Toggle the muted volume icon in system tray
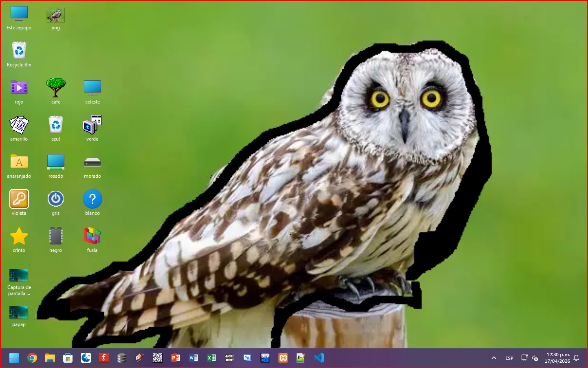The height and width of the screenshot is (368, 588). point(535,358)
